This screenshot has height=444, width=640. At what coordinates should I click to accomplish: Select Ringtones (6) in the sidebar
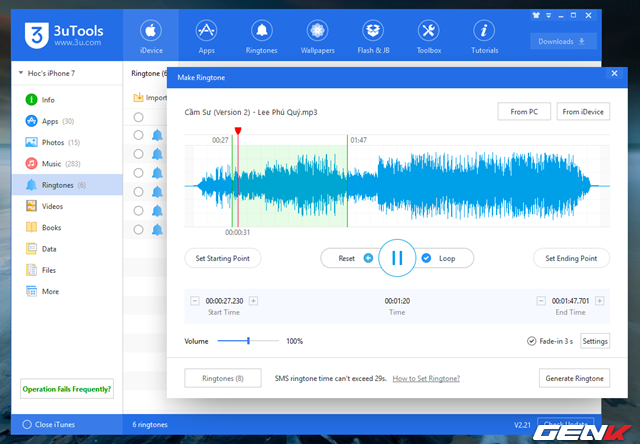point(67,185)
